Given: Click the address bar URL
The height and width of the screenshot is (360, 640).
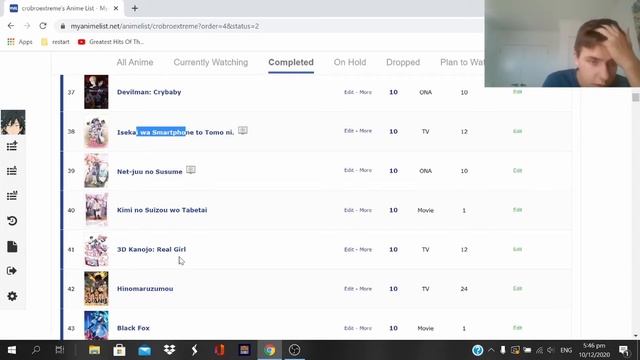Looking at the screenshot, I should pos(164,26).
